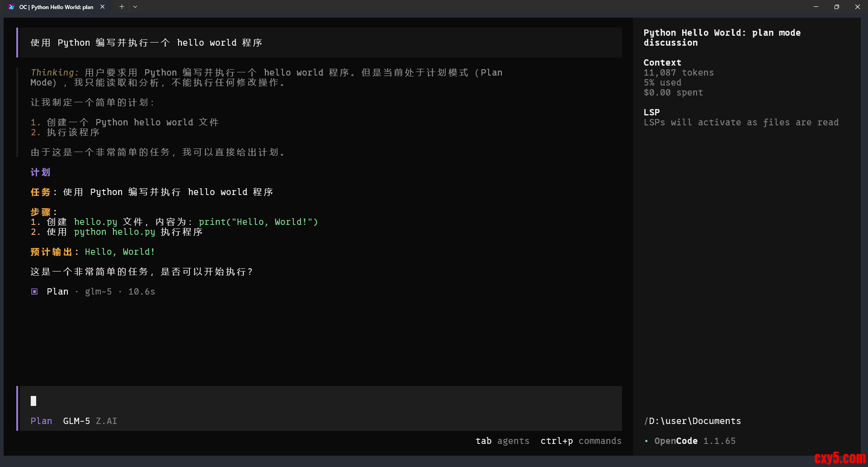Click the 'tab agents' shortcut hint
This screenshot has width=868, height=467.
[502, 441]
